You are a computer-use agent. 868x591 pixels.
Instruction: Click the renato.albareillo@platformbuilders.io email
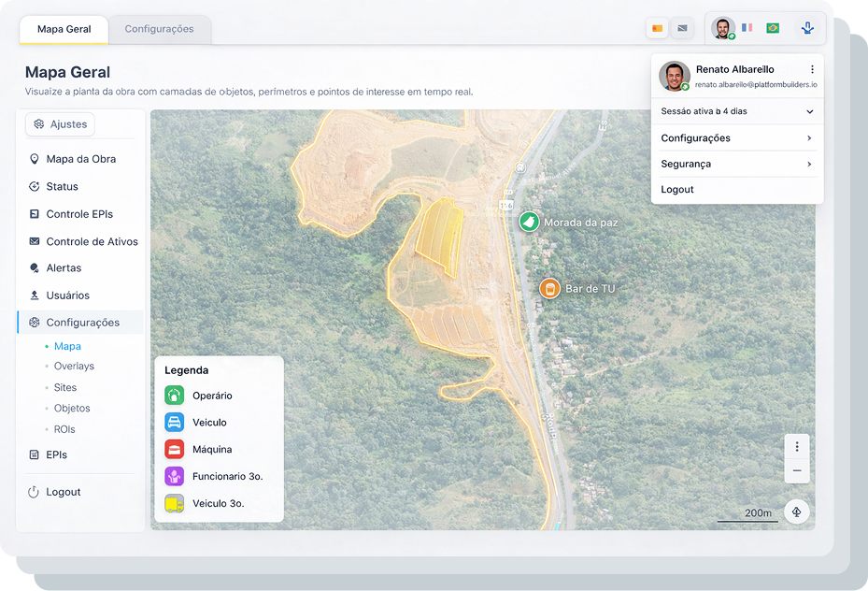coord(756,85)
